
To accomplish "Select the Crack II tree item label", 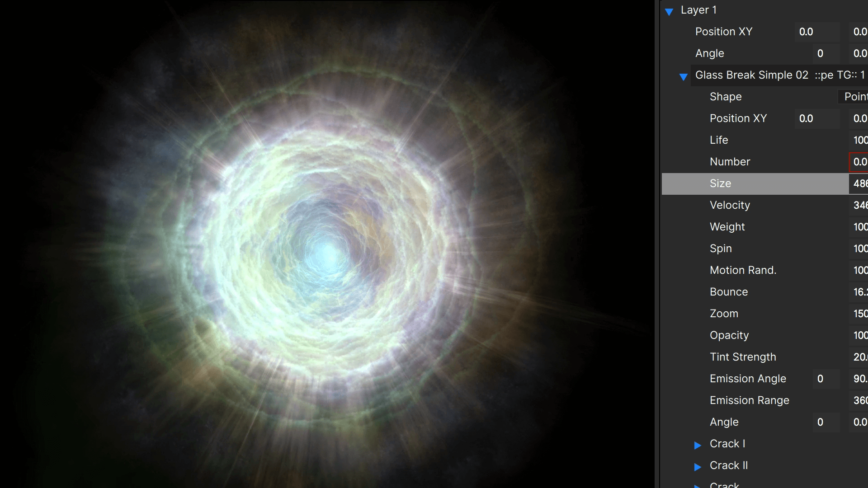I will (x=729, y=465).
